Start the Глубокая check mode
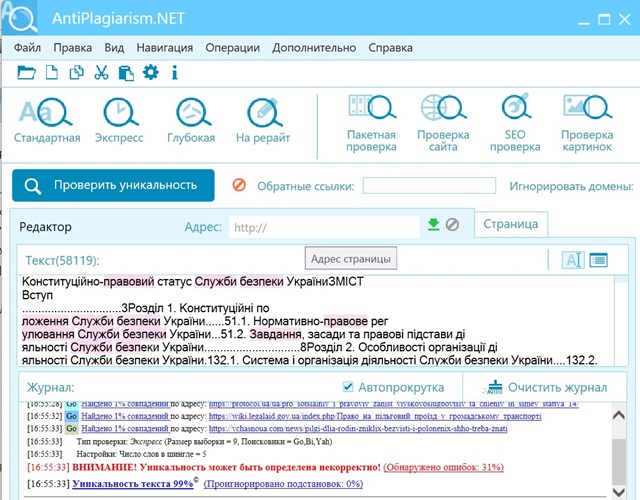The height and width of the screenshot is (500, 640). (x=191, y=121)
